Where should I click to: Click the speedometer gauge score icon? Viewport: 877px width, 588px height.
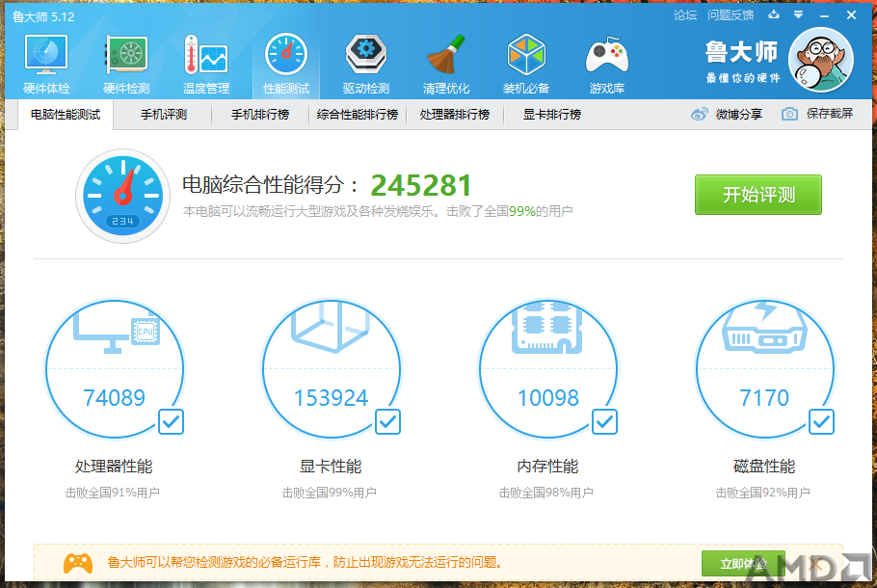[123, 196]
